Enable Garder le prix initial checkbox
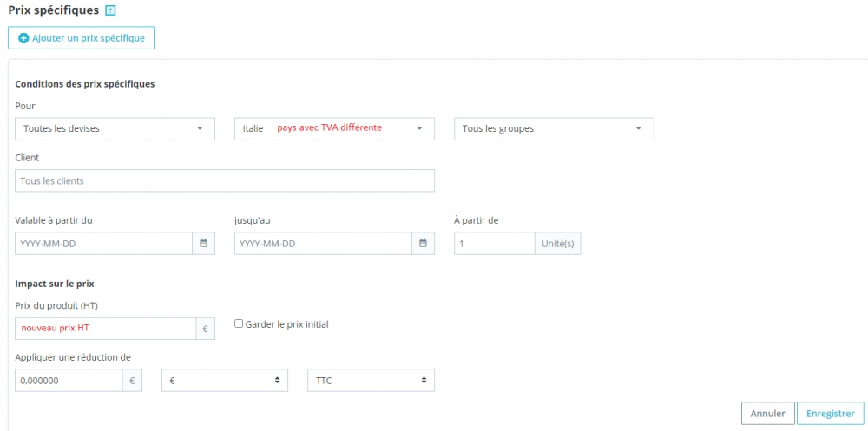Image resolution: width=868 pixels, height=431 pixels. click(x=239, y=323)
